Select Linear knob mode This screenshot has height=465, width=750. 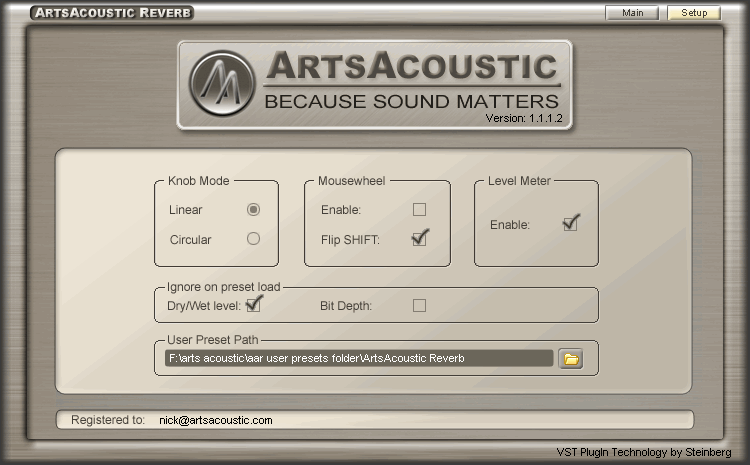point(253,210)
